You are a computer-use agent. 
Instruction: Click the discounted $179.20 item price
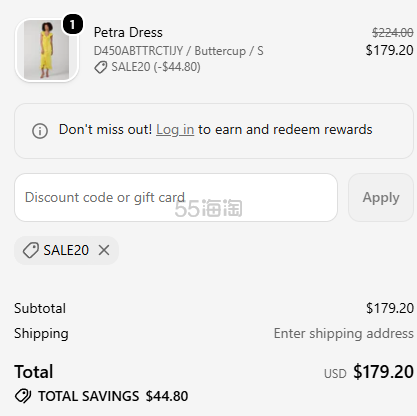[x=389, y=50]
